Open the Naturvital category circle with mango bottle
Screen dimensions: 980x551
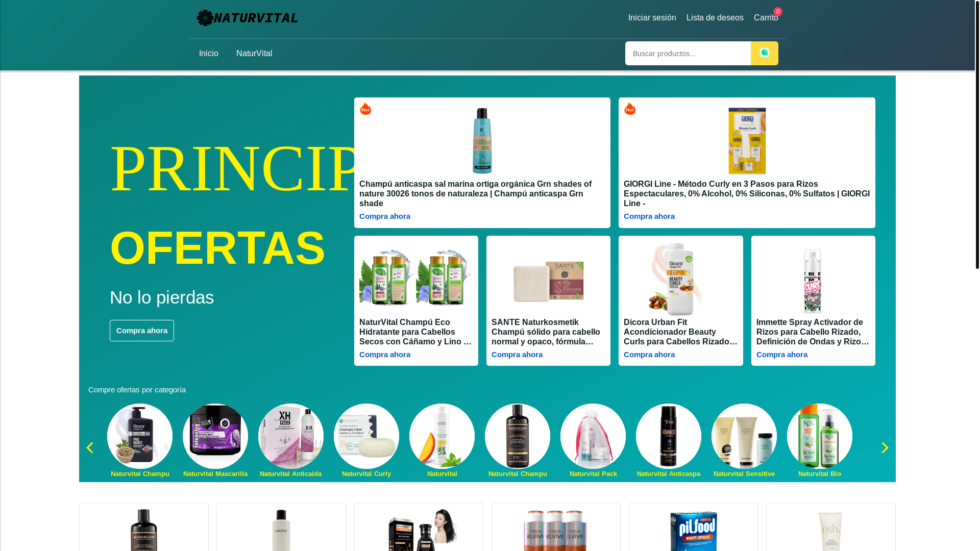[x=442, y=436]
